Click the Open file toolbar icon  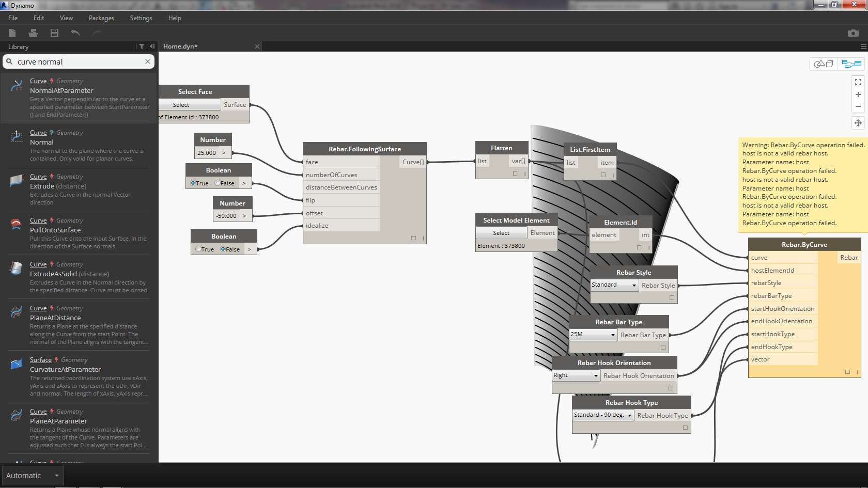(33, 33)
